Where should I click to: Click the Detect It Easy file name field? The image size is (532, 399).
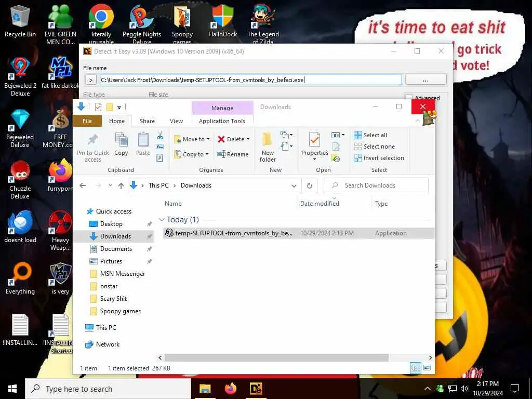pos(251,79)
